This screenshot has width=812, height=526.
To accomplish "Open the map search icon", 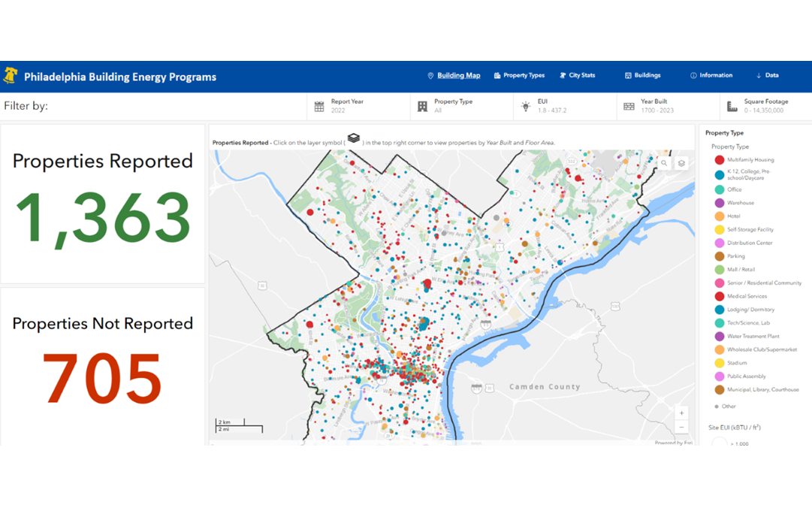I will pyautogui.click(x=664, y=163).
